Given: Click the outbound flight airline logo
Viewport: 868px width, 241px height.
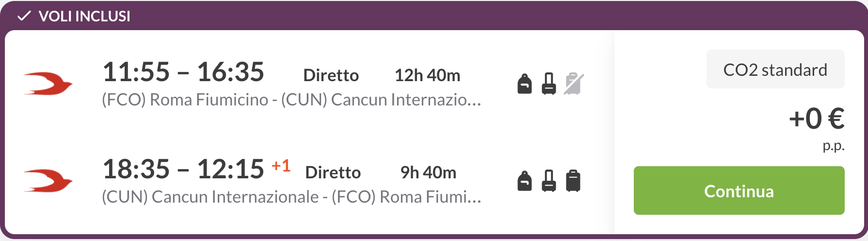Looking at the screenshot, I should point(48,84).
